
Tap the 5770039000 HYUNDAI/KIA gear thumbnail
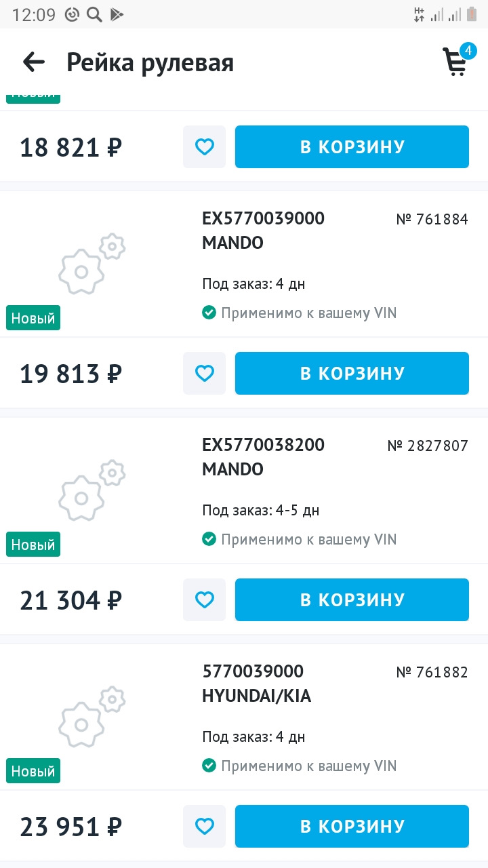(x=91, y=717)
